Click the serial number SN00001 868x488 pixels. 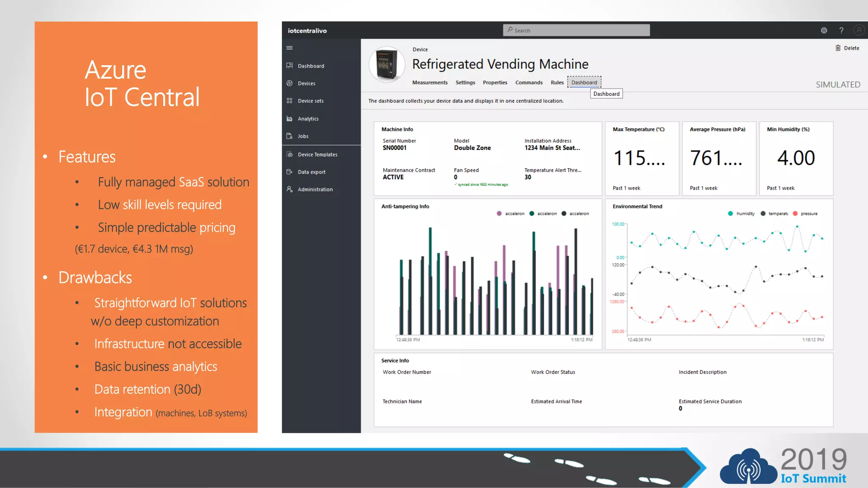pyautogui.click(x=394, y=148)
